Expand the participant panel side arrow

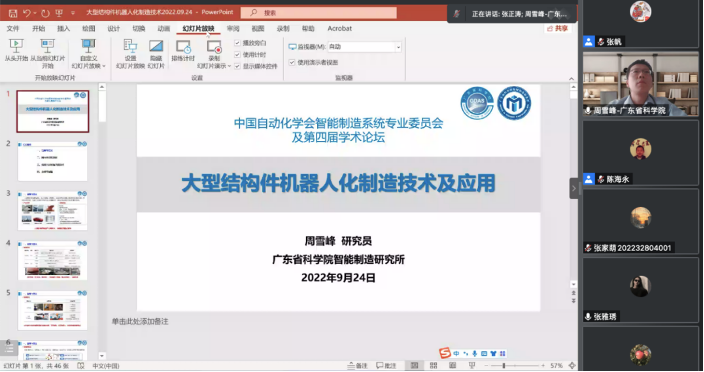(x=573, y=188)
